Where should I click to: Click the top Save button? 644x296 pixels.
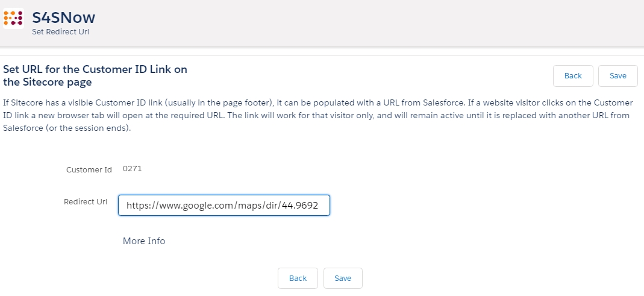coord(617,75)
